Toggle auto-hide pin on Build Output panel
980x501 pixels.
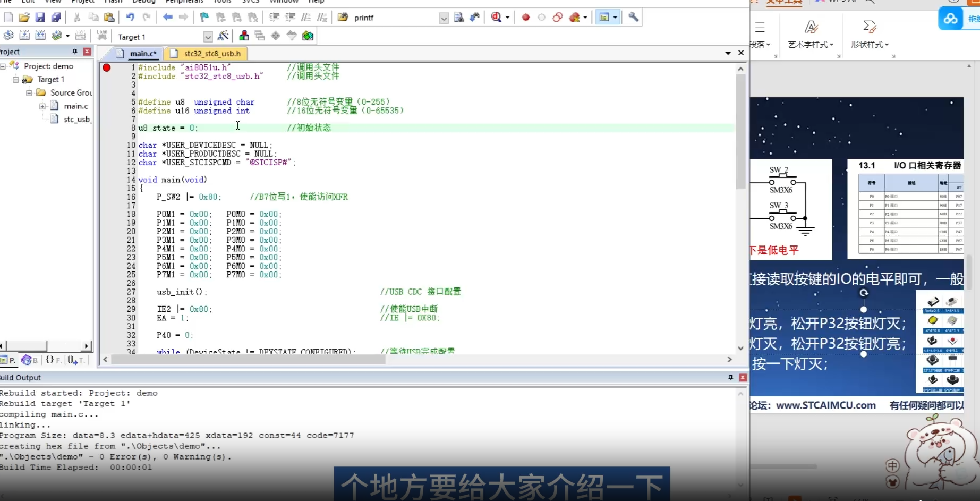point(730,377)
